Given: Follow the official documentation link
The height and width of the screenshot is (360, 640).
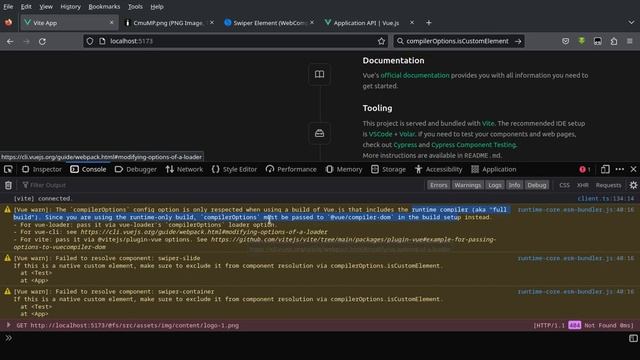Looking at the screenshot, I should (x=415, y=76).
